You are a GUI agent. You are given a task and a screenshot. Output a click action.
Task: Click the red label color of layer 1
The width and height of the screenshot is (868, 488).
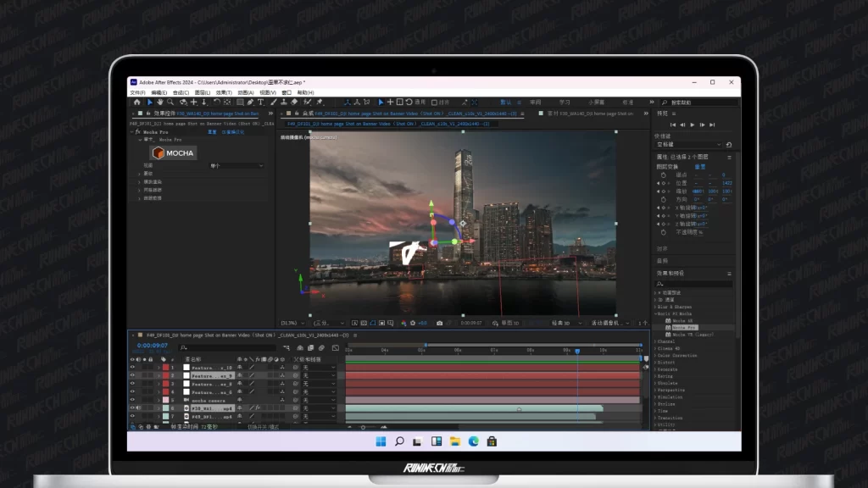[166, 368]
